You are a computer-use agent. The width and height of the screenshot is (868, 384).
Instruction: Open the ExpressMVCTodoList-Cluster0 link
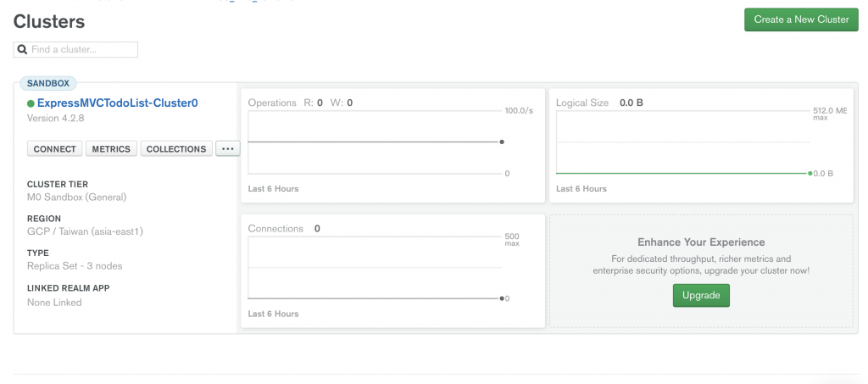(117, 103)
